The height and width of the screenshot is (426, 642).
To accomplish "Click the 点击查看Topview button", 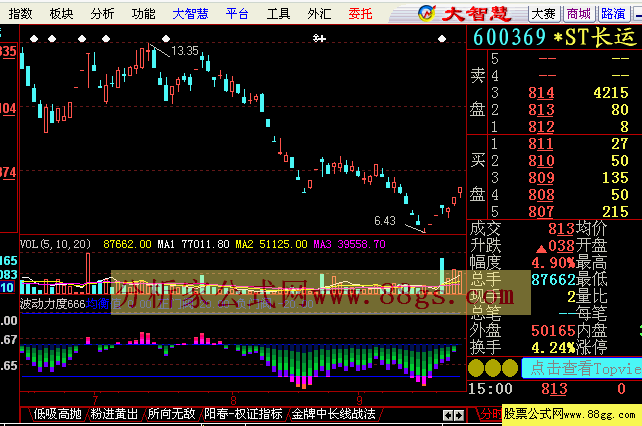I will pyautogui.click(x=582, y=368).
